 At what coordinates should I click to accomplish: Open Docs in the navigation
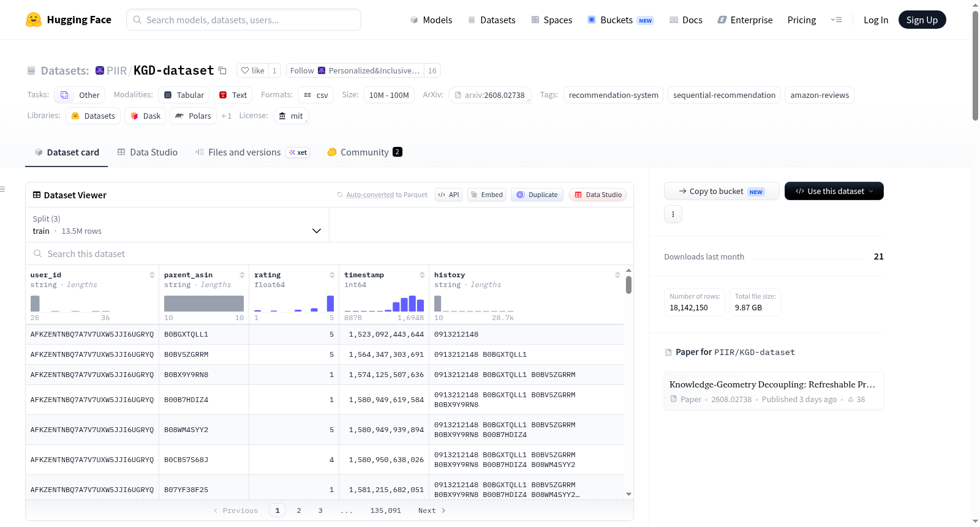686,20
